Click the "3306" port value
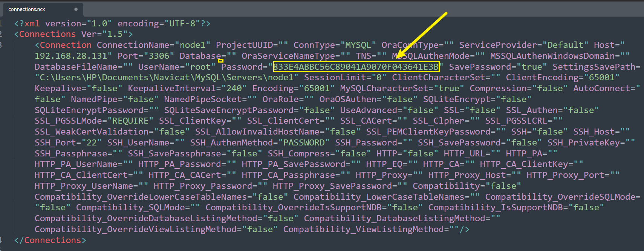 tap(159, 56)
